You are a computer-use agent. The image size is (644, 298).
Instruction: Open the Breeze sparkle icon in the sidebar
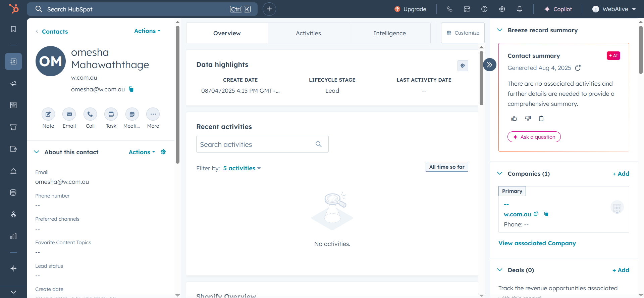[13, 268]
